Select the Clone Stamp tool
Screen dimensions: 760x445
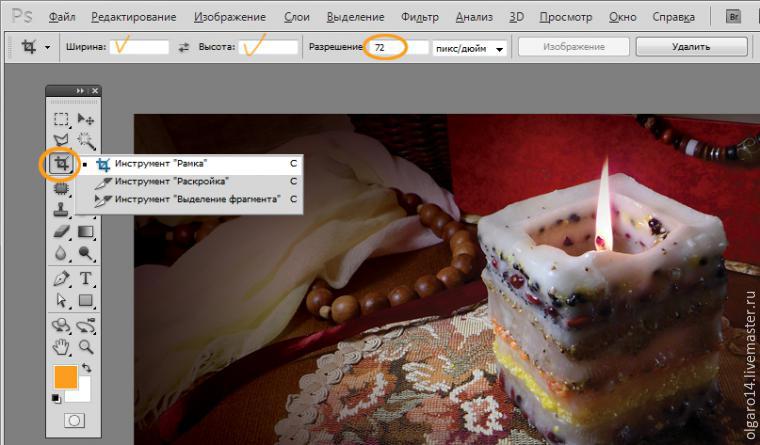tap(61, 210)
